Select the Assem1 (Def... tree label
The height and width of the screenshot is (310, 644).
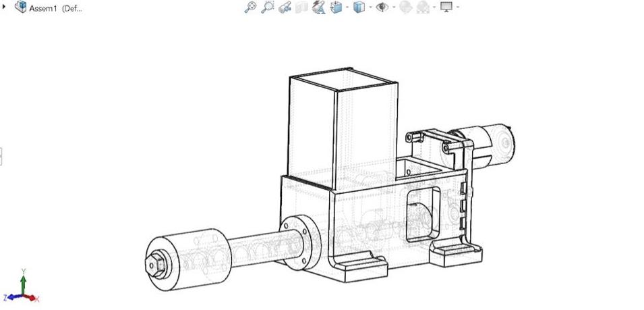pos(55,9)
